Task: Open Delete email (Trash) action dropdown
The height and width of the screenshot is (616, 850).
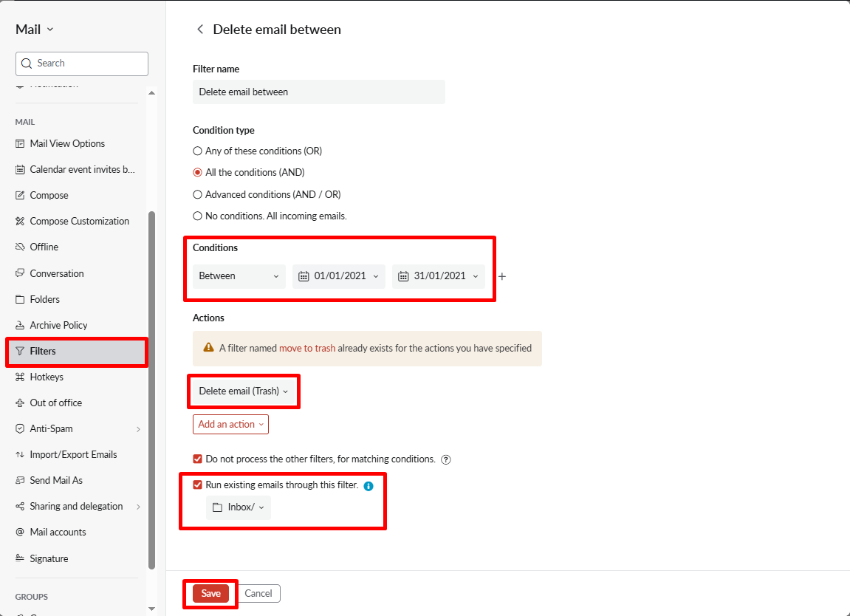Action: (x=243, y=391)
